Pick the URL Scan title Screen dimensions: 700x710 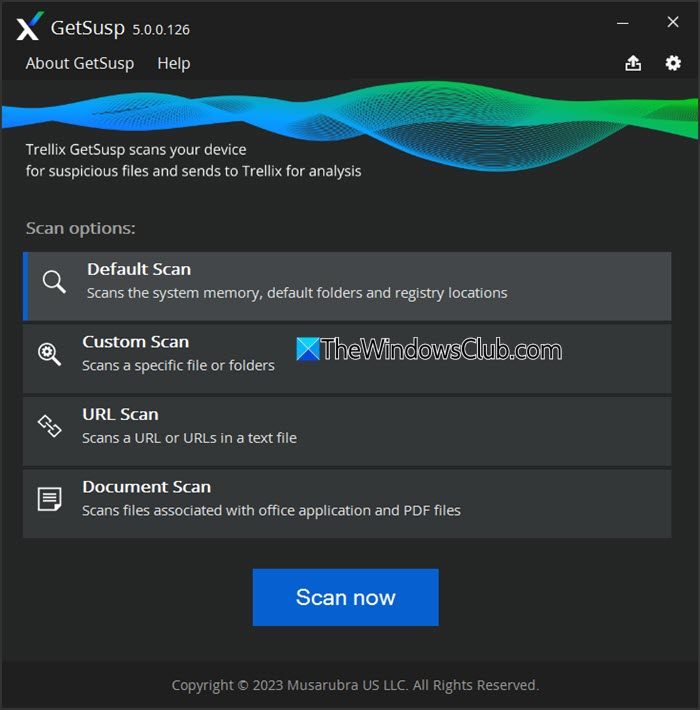click(120, 414)
